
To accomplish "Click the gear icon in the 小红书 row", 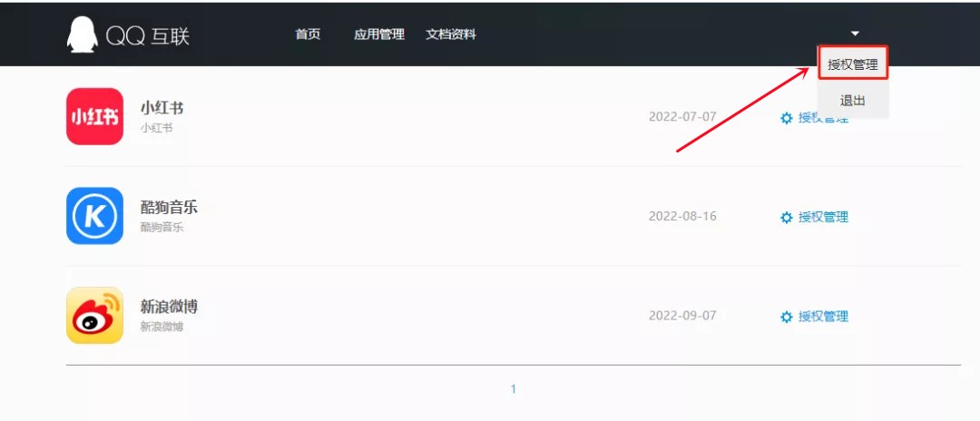I will (x=786, y=118).
